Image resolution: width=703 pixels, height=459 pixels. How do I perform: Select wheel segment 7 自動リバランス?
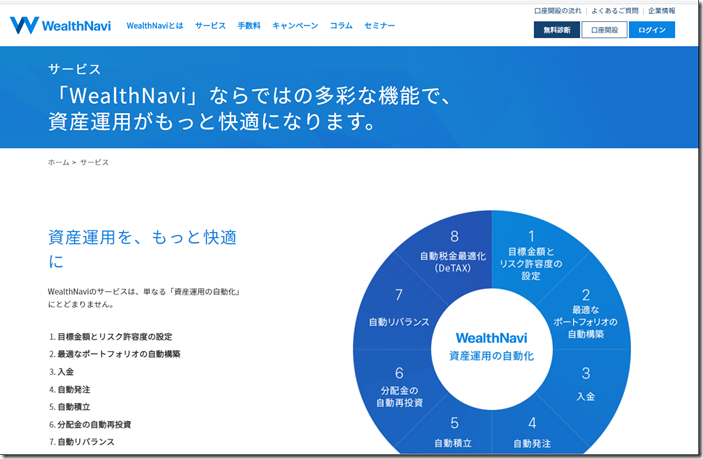coord(398,310)
